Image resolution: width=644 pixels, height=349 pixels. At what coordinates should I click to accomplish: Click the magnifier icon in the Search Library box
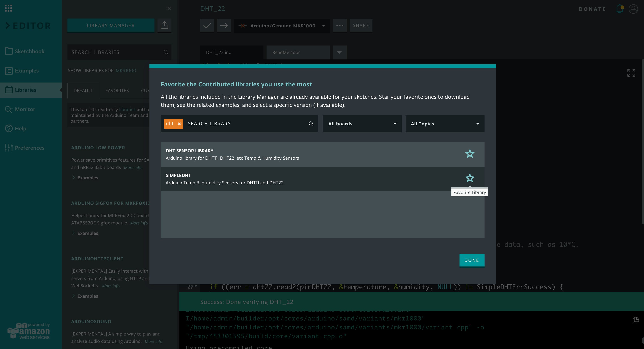(311, 124)
